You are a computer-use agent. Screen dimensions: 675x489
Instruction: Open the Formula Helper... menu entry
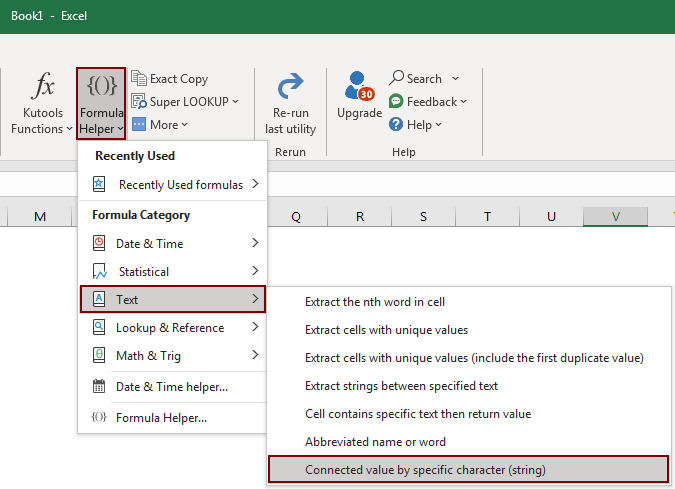click(172, 418)
